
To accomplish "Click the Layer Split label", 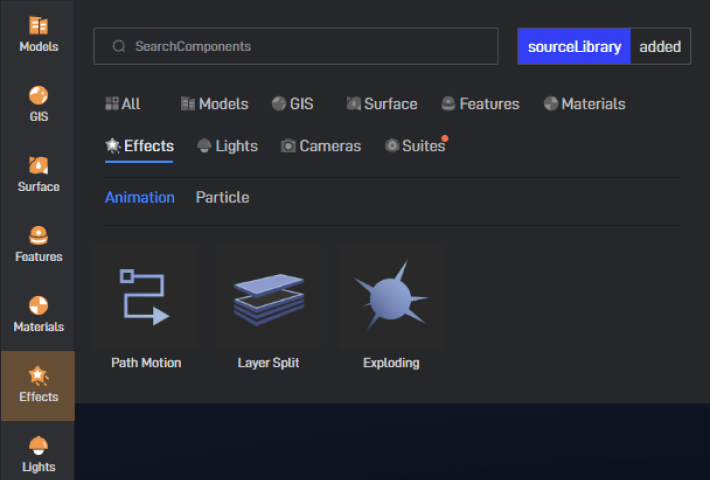I will pyautogui.click(x=269, y=363).
